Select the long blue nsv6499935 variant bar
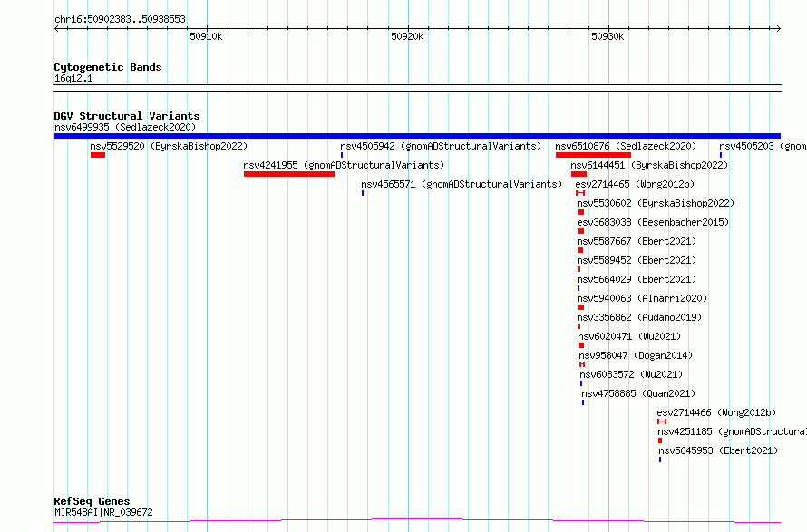 coord(417,136)
